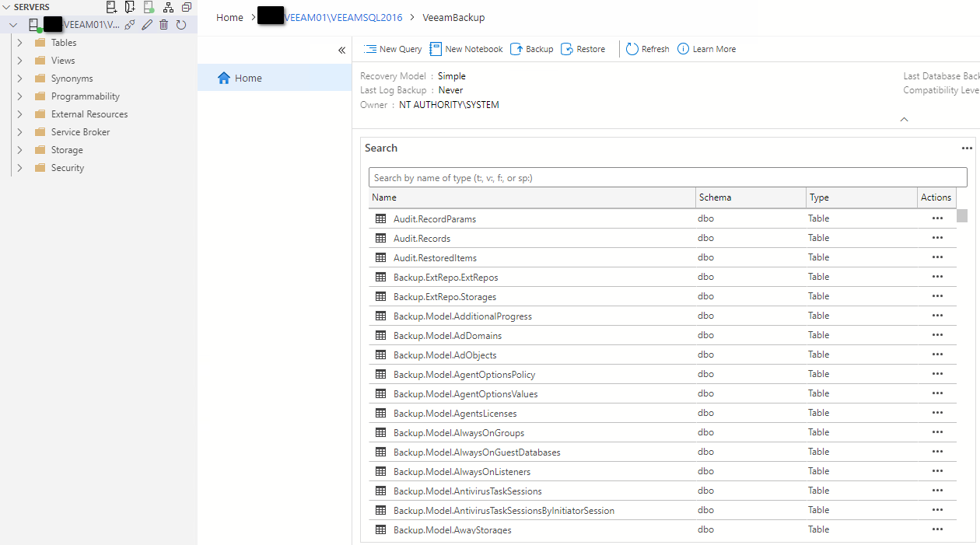
Task: Click New Notebook in the toolbar
Action: click(x=467, y=49)
